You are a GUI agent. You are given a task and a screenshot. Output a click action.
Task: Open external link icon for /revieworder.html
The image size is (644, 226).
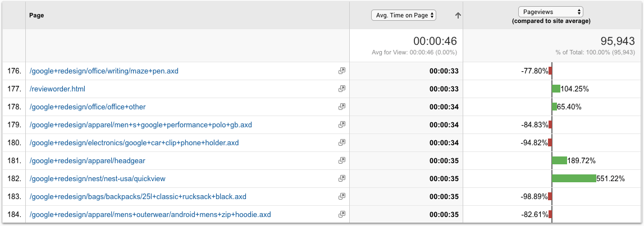pyautogui.click(x=341, y=89)
